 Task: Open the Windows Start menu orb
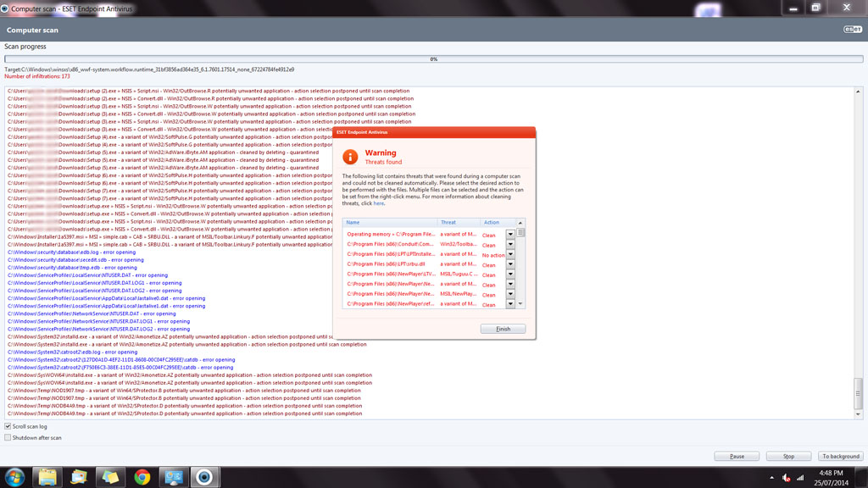pos(14,477)
